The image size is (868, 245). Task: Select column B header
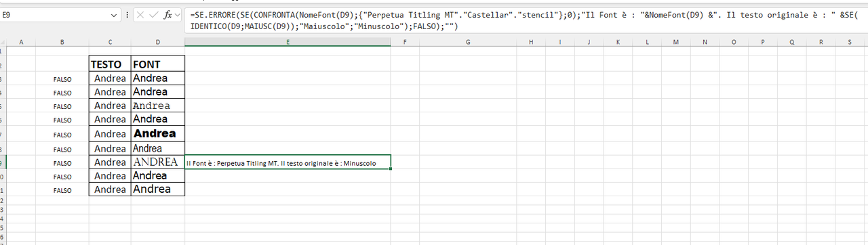tap(62, 42)
